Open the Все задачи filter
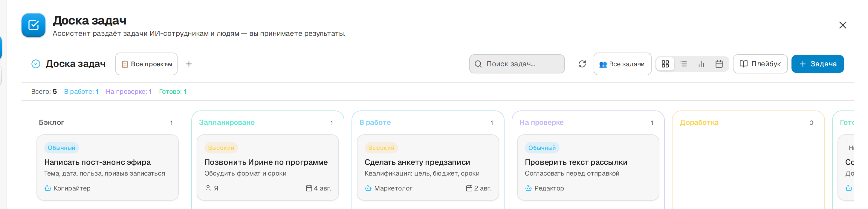This screenshot has width=868, height=209. click(622, 64)
